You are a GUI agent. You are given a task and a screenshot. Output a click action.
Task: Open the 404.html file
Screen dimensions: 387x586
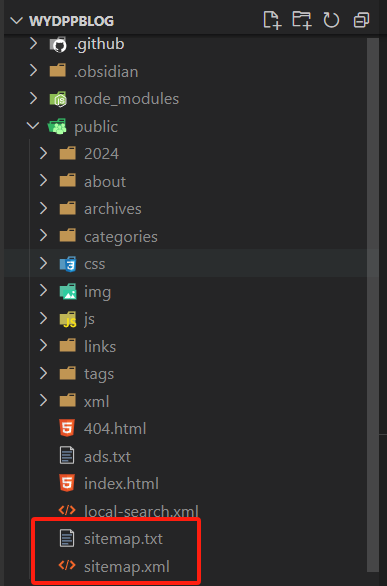[115, 429]
